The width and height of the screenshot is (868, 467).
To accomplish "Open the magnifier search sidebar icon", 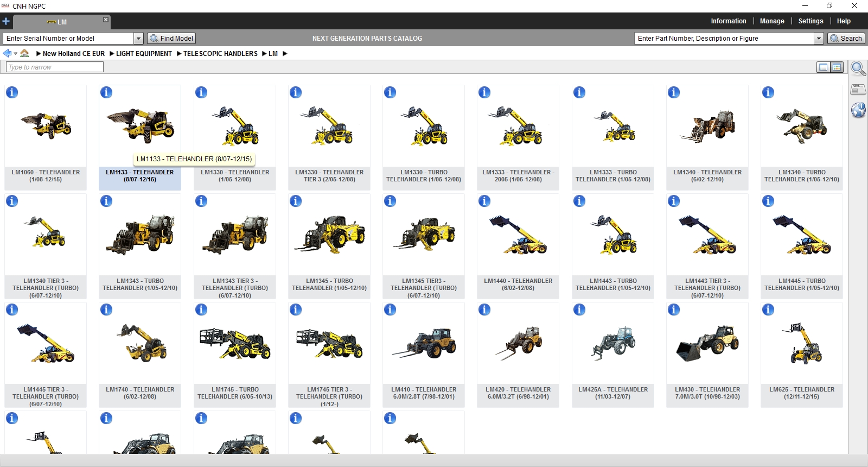I will click(858, 69).
